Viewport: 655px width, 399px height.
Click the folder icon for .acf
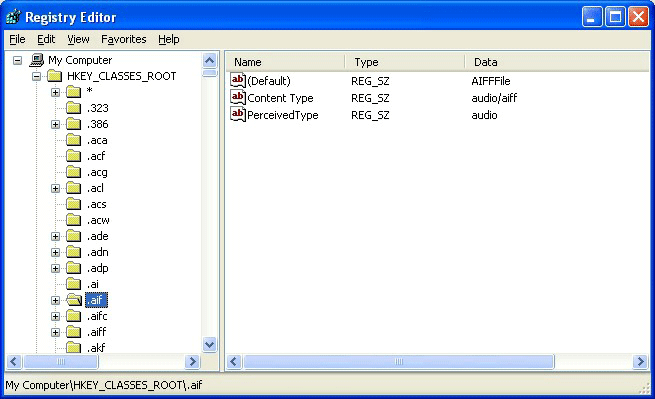(x=74, y=156)
